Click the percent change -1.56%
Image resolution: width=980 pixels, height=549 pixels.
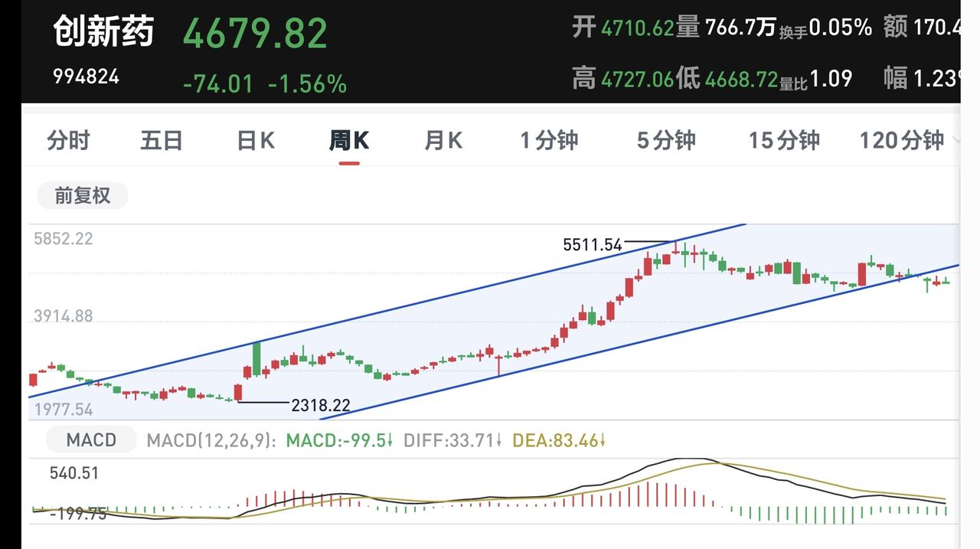click(308, 83)
